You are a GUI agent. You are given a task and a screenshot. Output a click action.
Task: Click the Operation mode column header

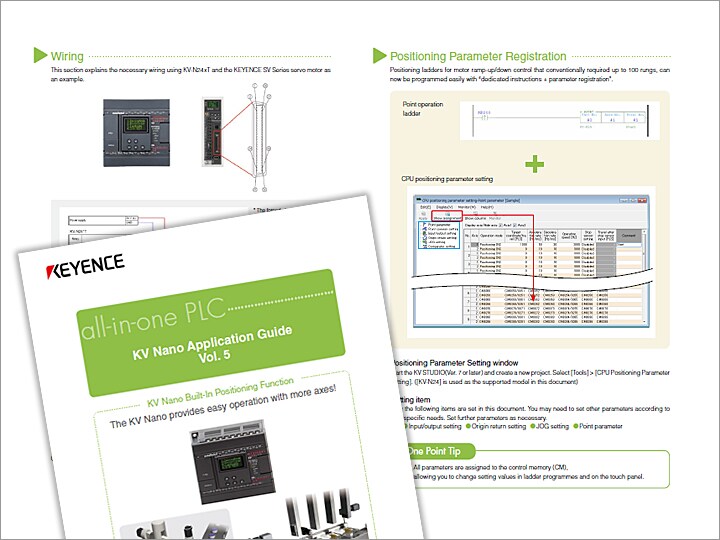pyautogui.click(x=491, y=236)
